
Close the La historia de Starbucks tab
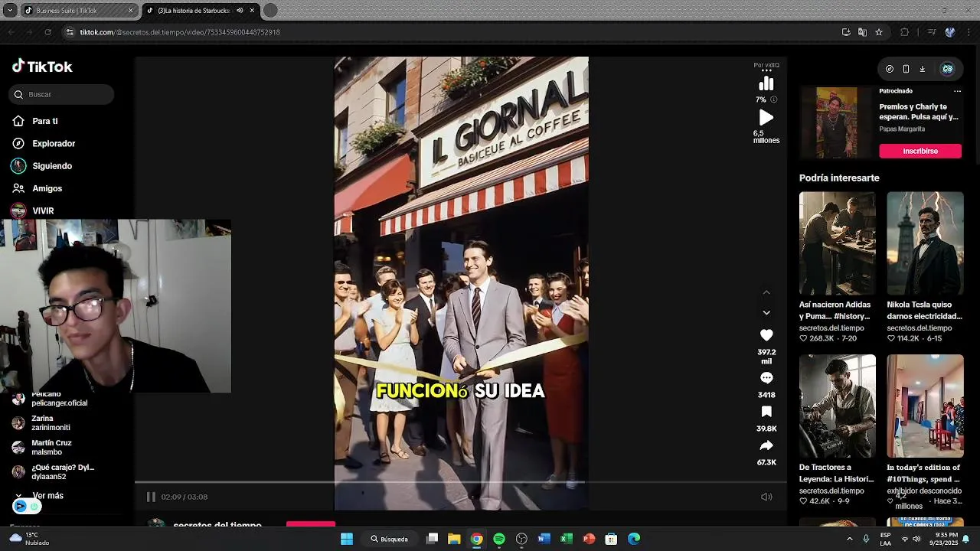pos(252,11)
